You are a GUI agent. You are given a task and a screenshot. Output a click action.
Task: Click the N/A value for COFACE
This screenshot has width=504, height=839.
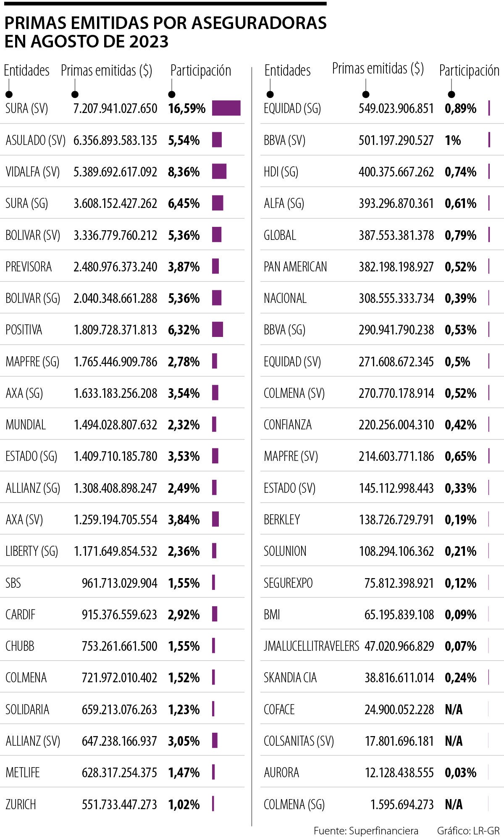coord(454,709)
